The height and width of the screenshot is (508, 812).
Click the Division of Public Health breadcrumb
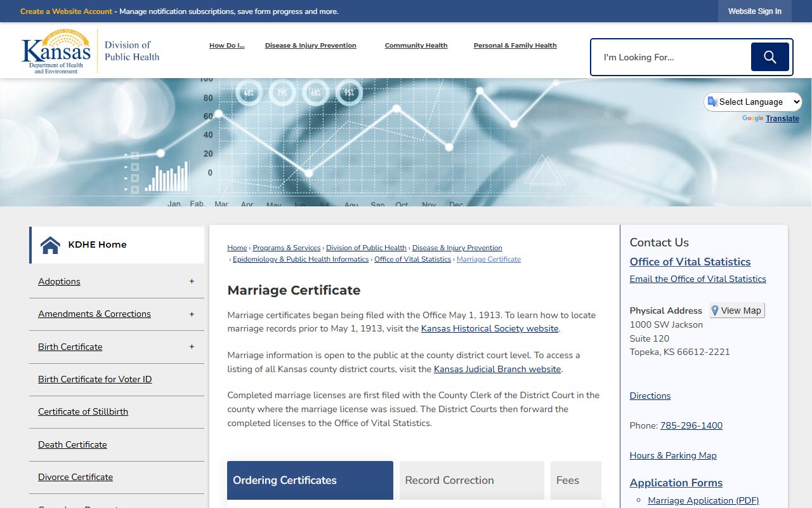[366, 248]
